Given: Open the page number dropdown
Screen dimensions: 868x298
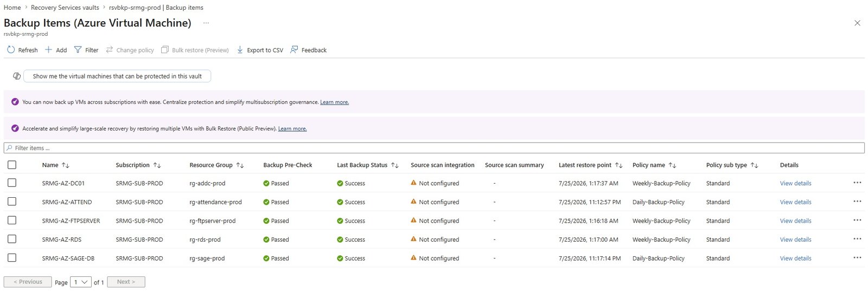Looking at the screenshot, I should [81, 282].
